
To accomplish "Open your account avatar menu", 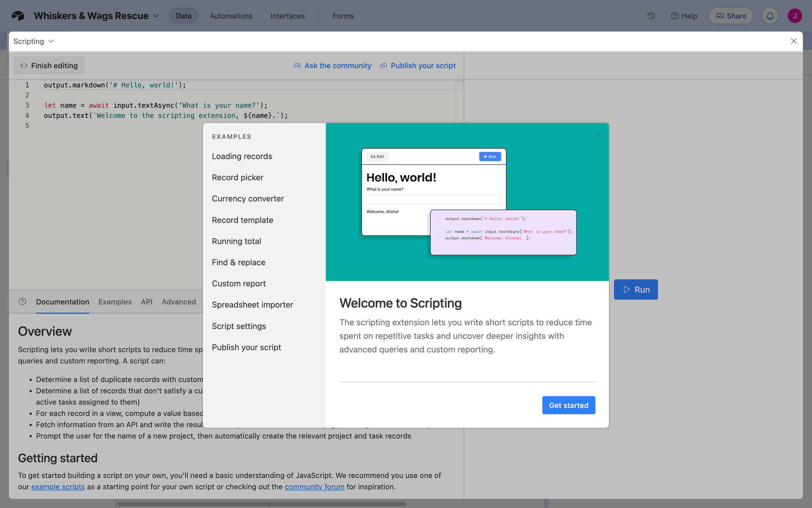I will point(795,16).
